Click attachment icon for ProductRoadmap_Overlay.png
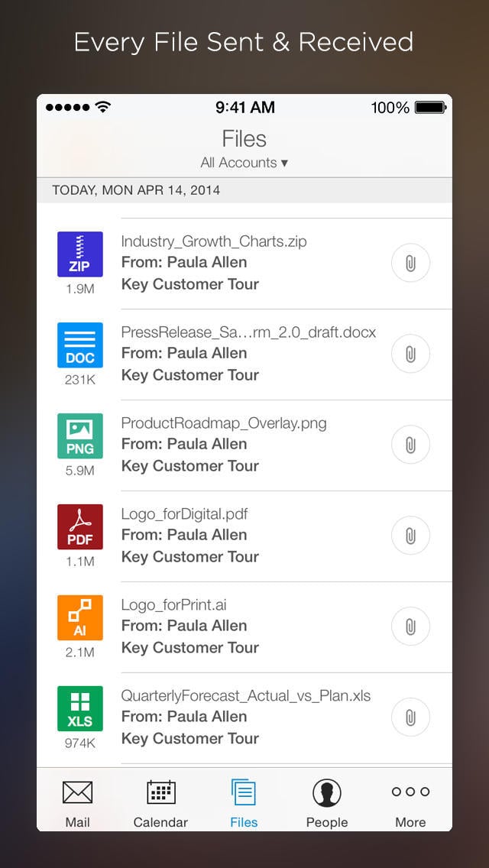 pos(410,445)
